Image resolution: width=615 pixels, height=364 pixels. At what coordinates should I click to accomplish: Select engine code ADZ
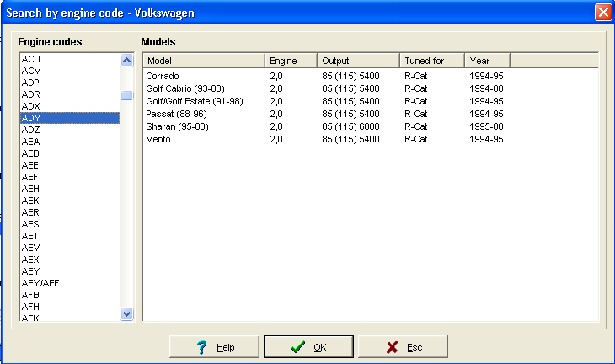[70, 130]
